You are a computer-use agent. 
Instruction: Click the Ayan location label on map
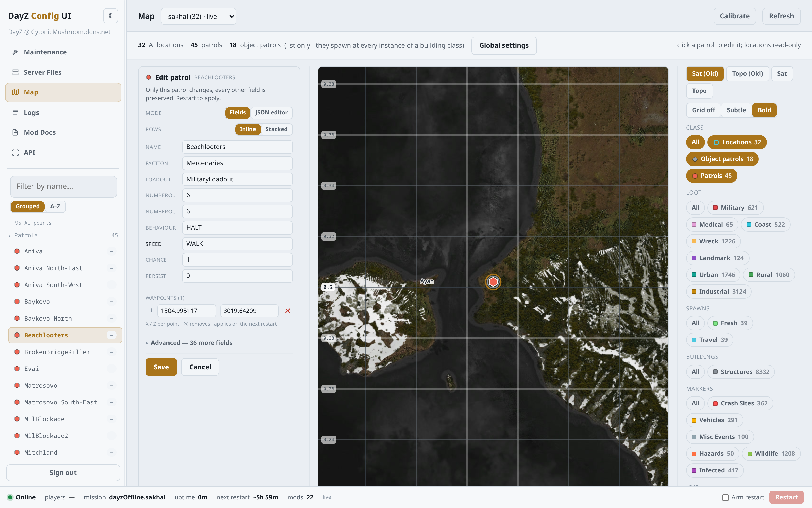pyautogui.click(x=427, y=281)
